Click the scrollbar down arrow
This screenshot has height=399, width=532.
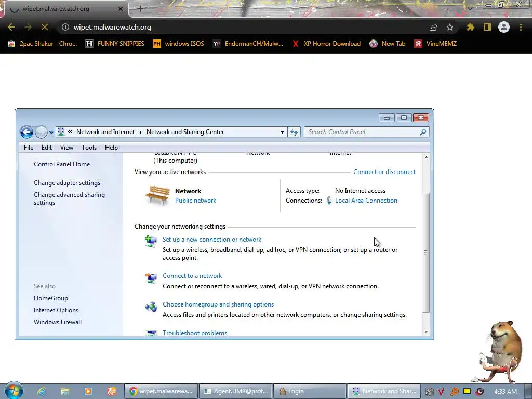pos(426,332)
